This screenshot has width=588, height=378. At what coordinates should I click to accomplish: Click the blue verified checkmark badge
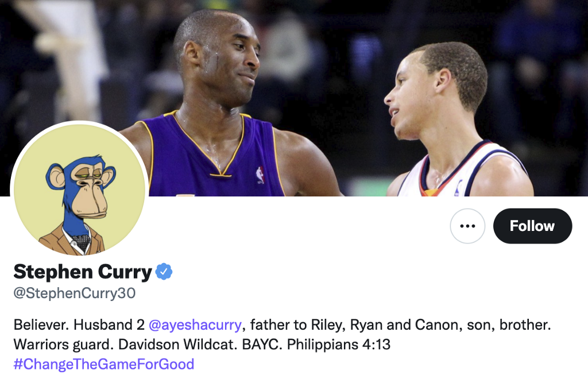point(164,272)
